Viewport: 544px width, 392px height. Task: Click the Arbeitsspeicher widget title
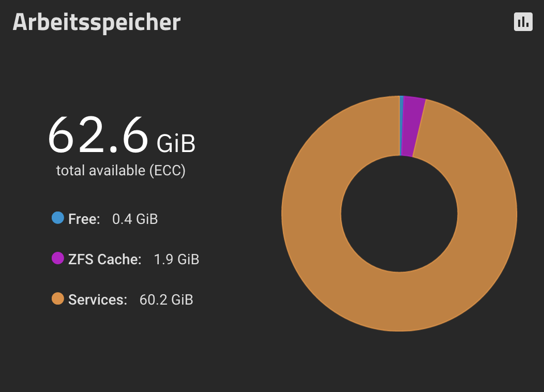tap(97, 22)
